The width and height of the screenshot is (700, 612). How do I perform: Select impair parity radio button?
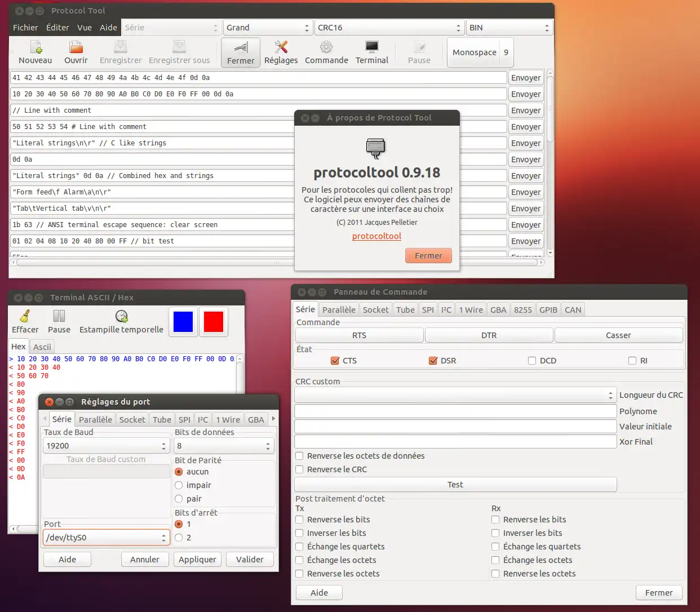[179, 485]
